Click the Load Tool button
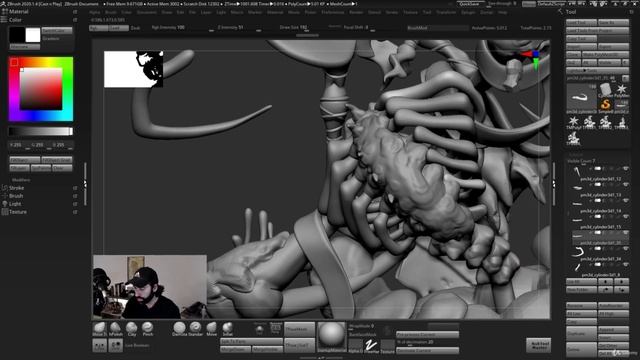640x360 pixels. point(581,22)
